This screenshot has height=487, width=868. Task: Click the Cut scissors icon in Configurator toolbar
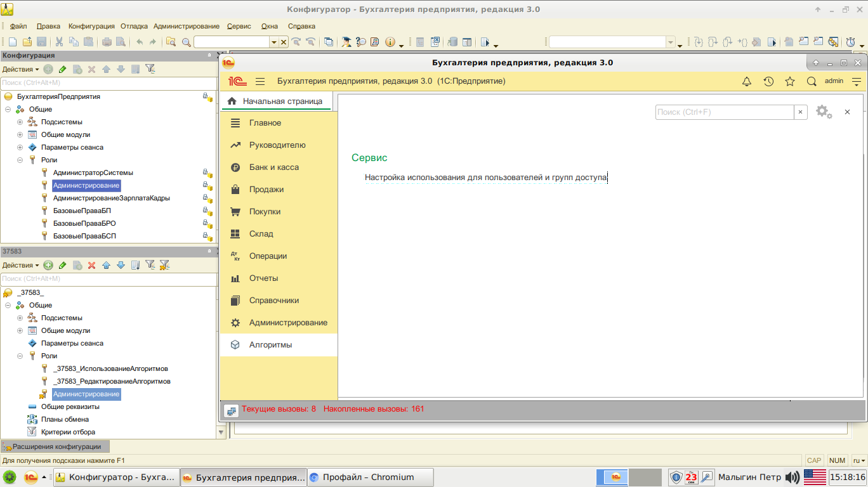pos(59,42)
